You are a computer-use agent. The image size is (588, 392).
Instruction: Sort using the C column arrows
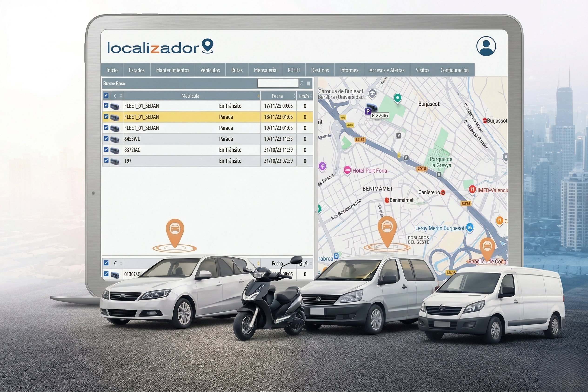point(121,96)
